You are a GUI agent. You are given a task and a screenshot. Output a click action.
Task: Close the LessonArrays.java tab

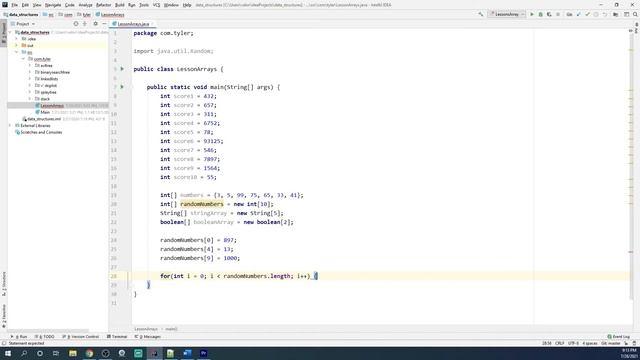[x=153, y=24]
